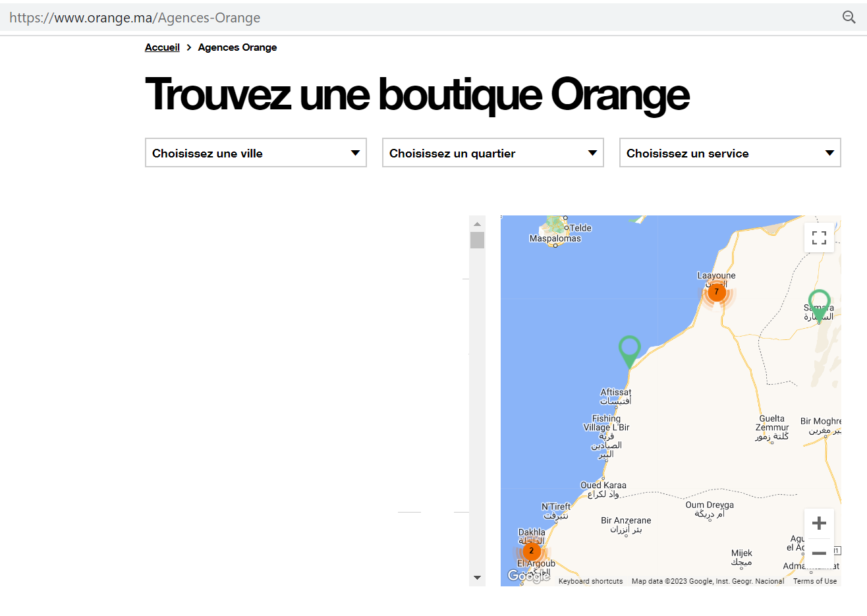
Task: Select the green pin on the coast above Aftissat
Action: coord(630,352)
